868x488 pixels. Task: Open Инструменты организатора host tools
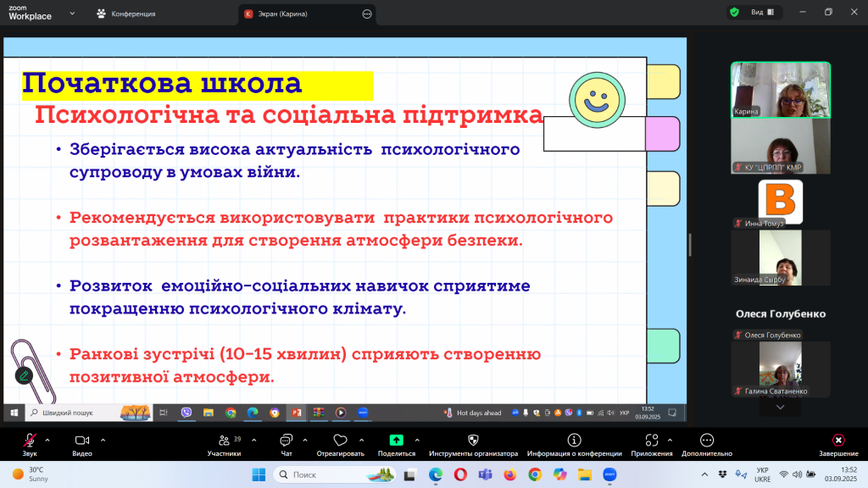click(473, 441)
